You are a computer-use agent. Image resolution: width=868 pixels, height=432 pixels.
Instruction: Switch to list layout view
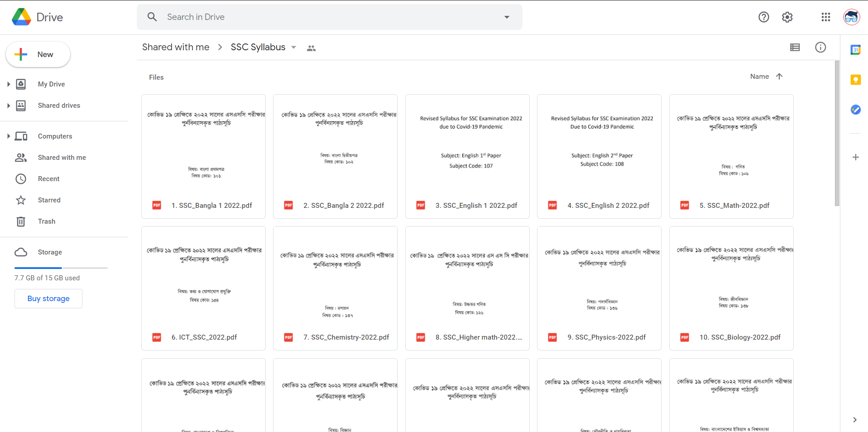click(795, 47)
